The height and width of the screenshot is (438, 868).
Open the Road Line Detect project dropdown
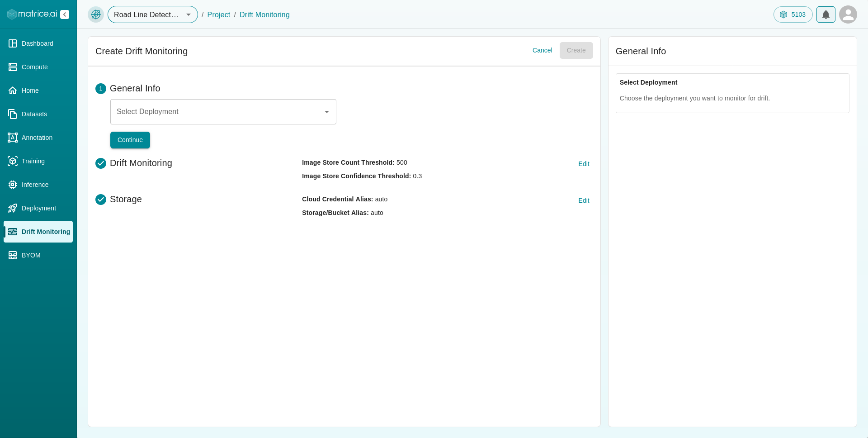click(x=153, y=14)
